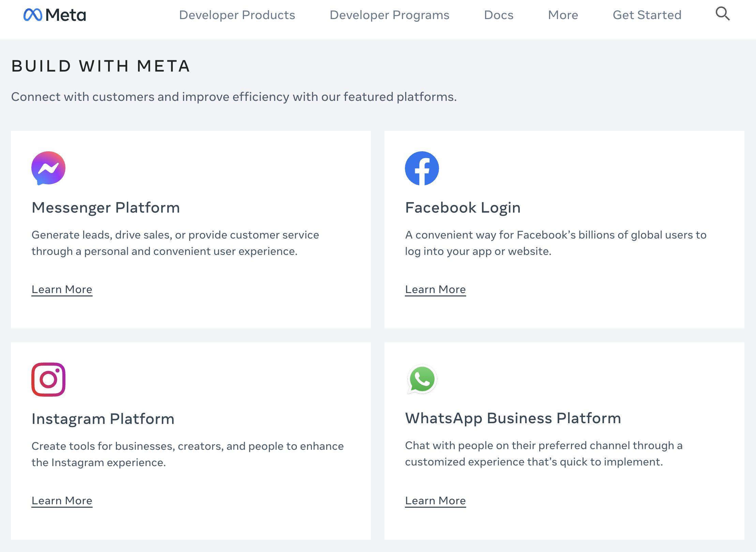Click the Facebook logo icon
The width and height of the screenshot is (756, 552).
(422, 168)
